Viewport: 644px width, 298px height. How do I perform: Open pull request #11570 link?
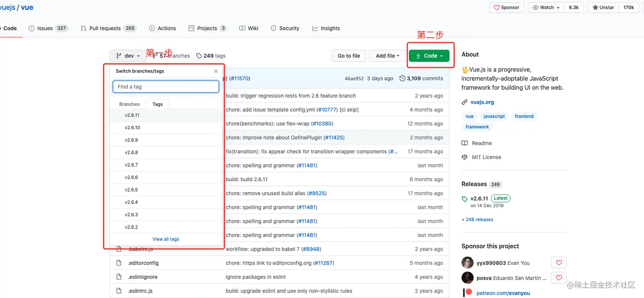(240, 78)
